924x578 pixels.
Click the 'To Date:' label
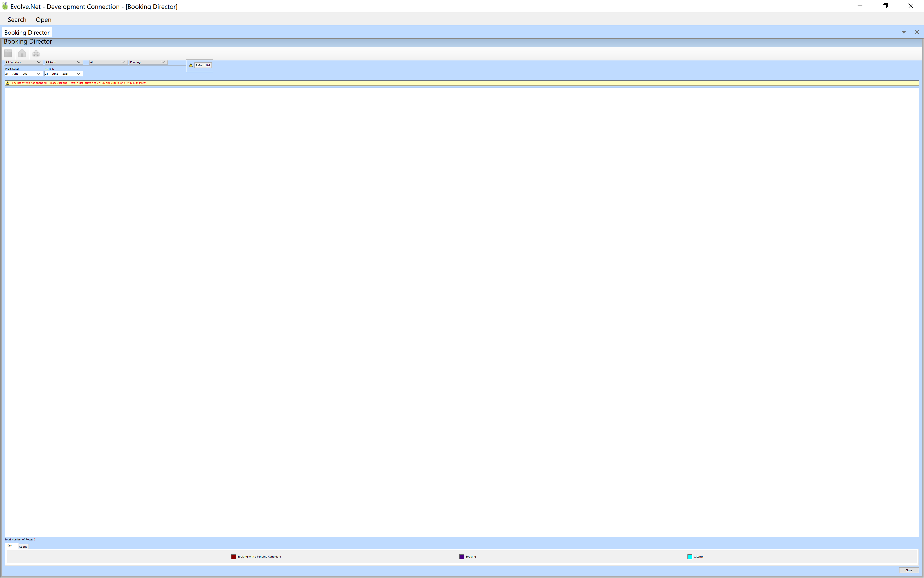click(50, 69)
